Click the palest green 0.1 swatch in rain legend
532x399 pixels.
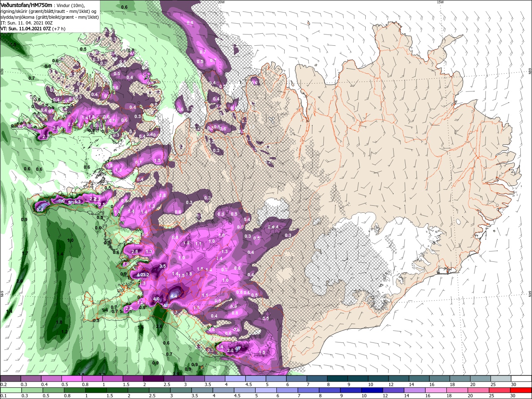tap(10, 390)
